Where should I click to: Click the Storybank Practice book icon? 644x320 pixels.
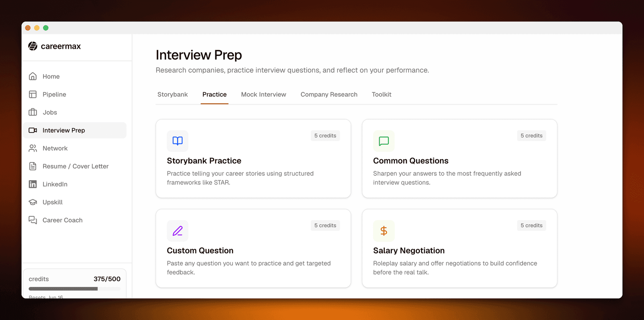[x=178, y=141]
